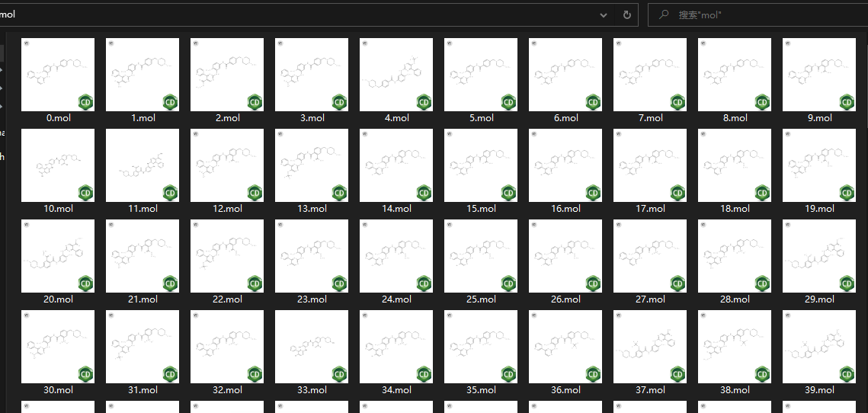The width and height of the screenshot is (868, 413).
Task: Click the 39.mol file name label
Action: coord(820,389)
